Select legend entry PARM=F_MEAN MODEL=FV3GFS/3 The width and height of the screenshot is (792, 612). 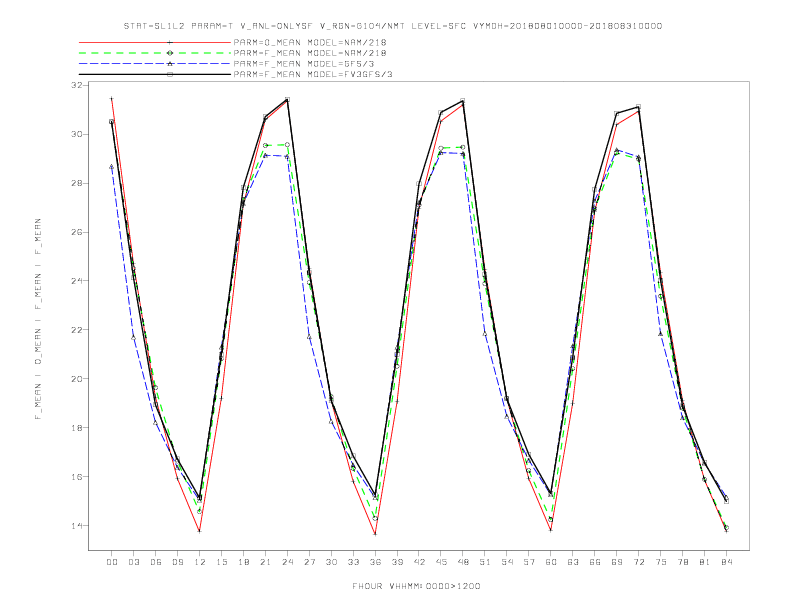[x=313, y=74]
